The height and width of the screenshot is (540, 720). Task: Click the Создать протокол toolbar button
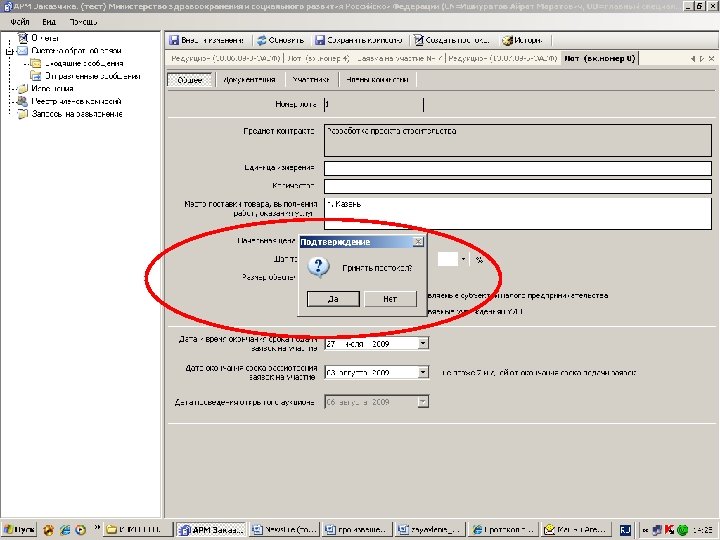[452, 40]
